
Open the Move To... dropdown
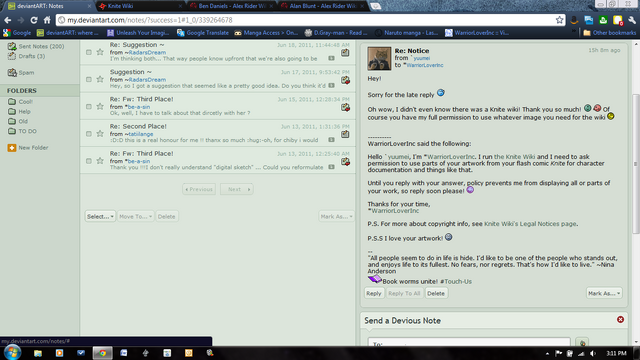click(x=136, y=216)
